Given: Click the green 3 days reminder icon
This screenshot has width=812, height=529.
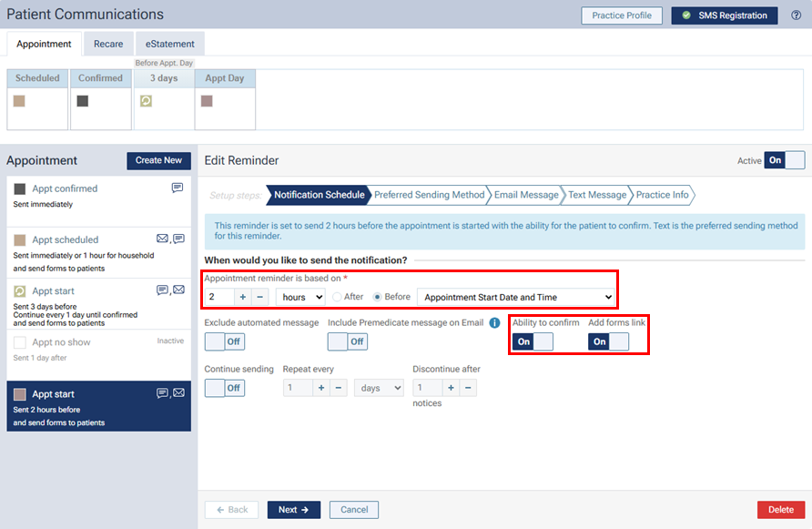Looking at the screenshot, I should [x=146, y=101].
